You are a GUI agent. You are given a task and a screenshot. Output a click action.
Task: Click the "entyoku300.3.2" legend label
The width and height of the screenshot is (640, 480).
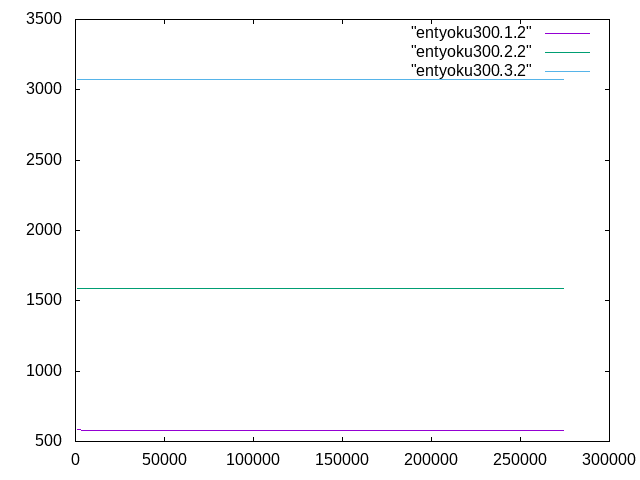pos(471,70)
